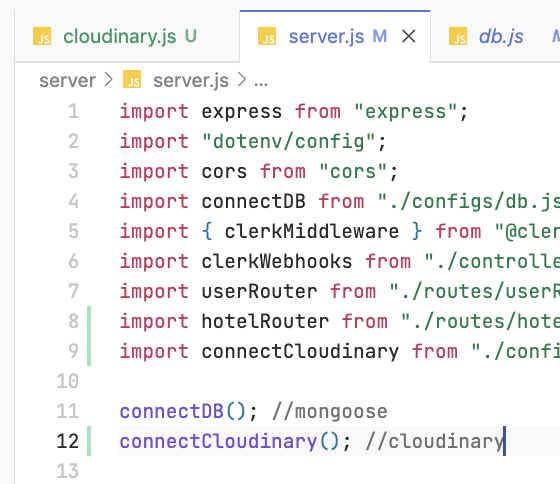
Task: Click the M status on server.js tab
Action: pyautogui.click(x=380, y=36)
